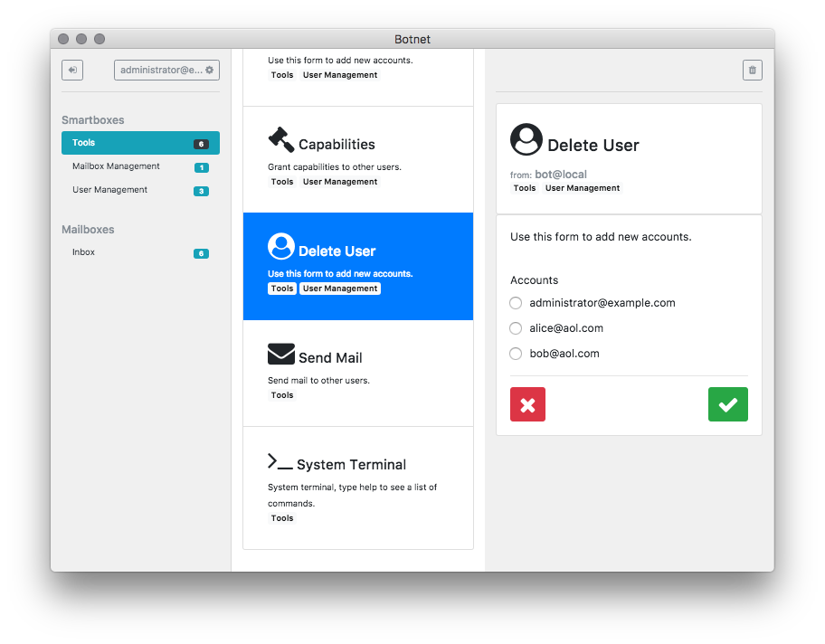Open the administrator account dropdown

click(166, 70)
